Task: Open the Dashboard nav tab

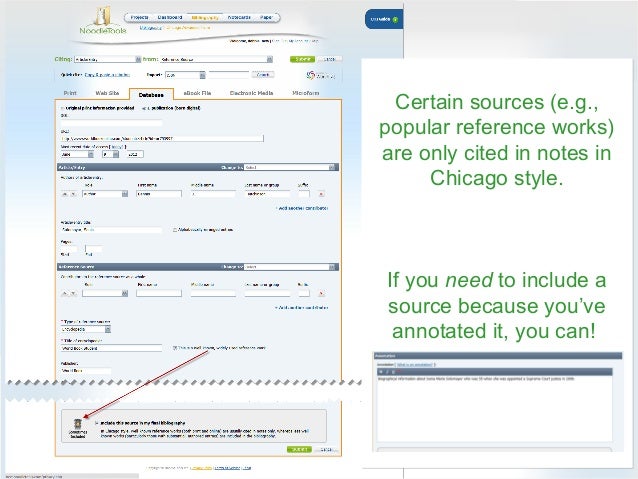Action: 170,17
